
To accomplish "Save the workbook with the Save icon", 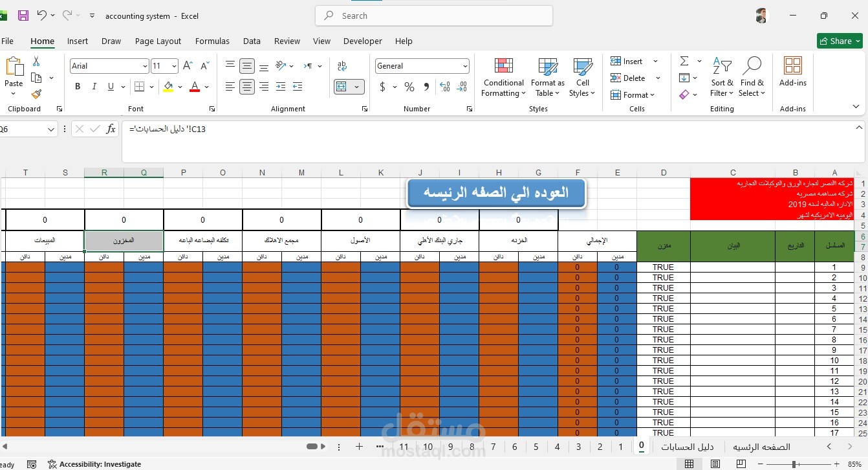I will pos(23,16).
